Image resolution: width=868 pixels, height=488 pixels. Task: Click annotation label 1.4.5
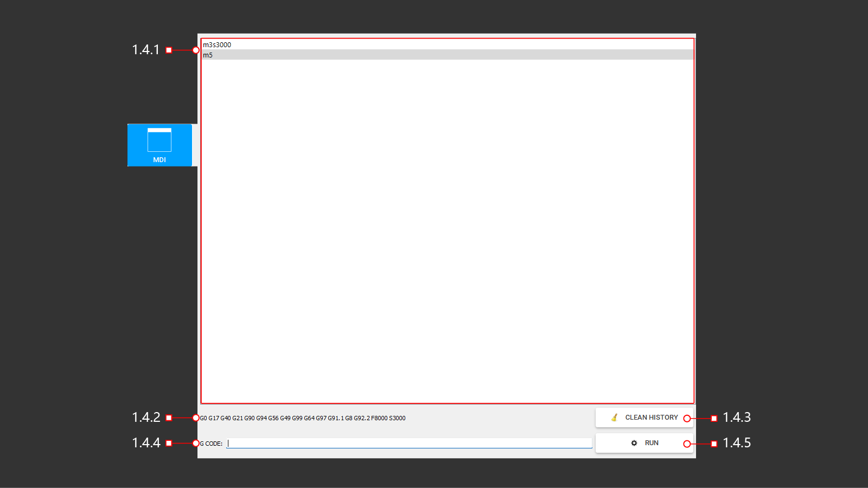(737, 442)
